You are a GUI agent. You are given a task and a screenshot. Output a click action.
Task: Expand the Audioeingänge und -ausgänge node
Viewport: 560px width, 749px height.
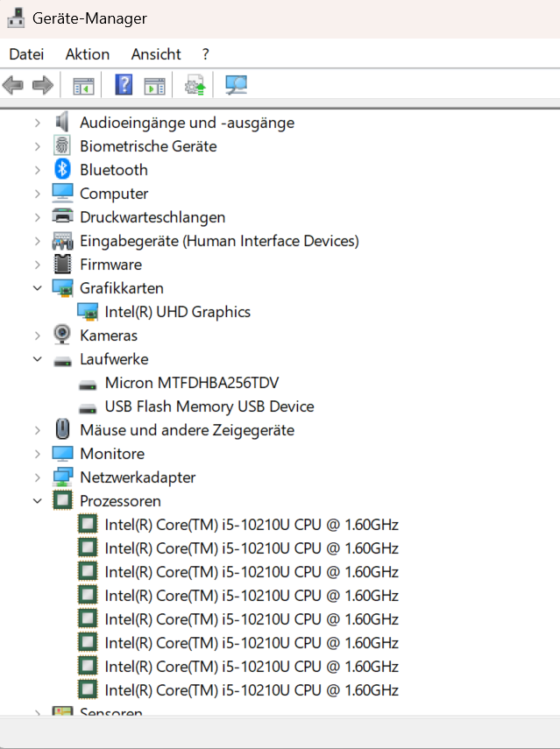38,123
